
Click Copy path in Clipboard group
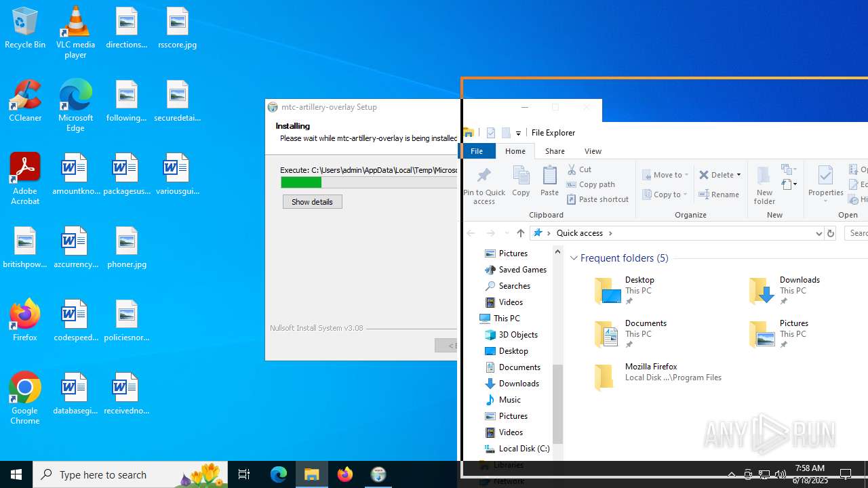[591, 184]
